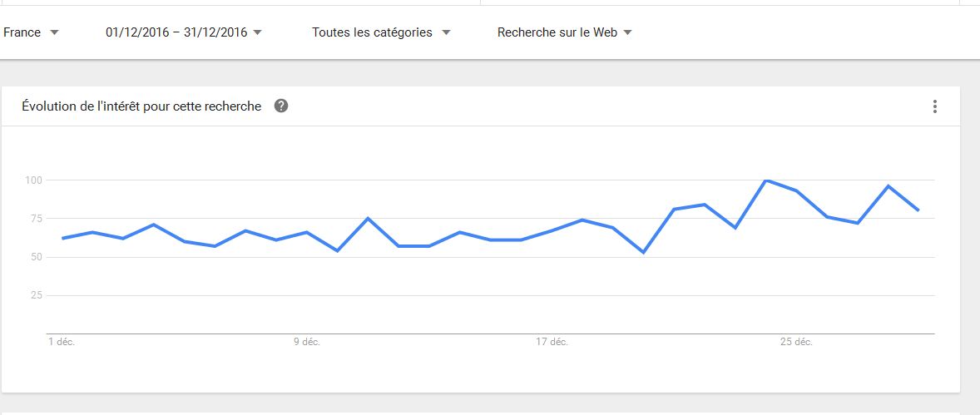Click the last data point of the blue line
Screen dimensions: 980x415
[x=918, y=210]
